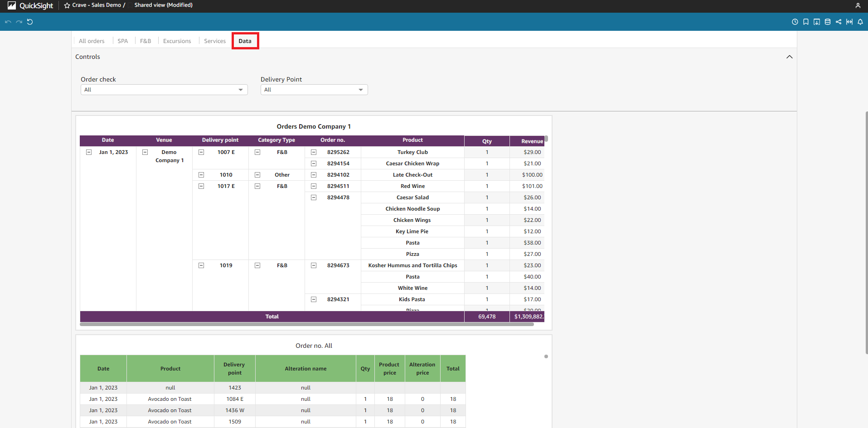Viewport: 868px width, 428px height.
Task: Select the Data tab
Action: tap(245, 41)
